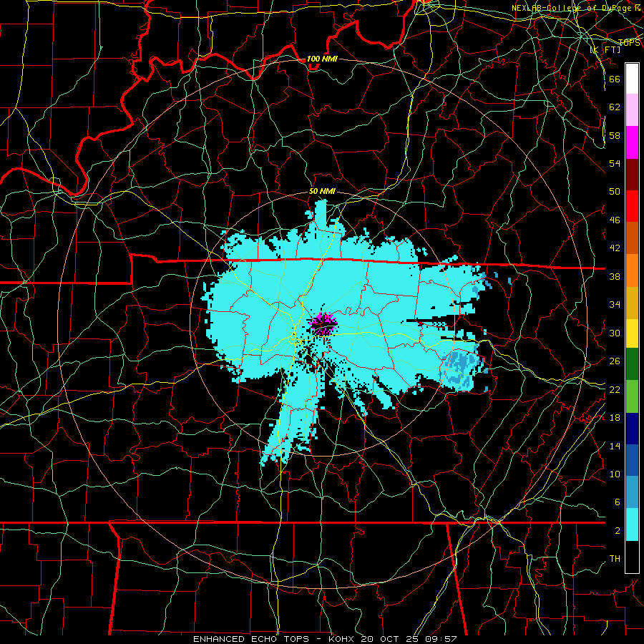The height and width of the screenshot is (644, 644).
Task: Click the light pink 62 kft legend swatch
Action: pos(632,110)
